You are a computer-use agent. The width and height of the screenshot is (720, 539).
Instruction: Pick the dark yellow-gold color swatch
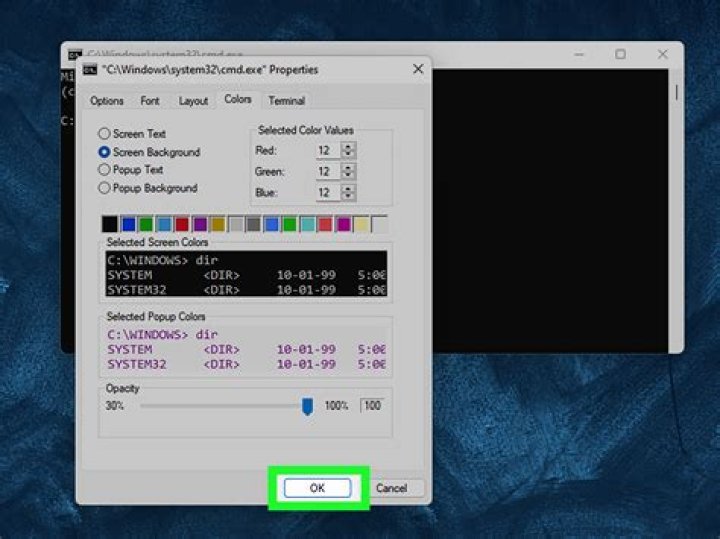point(218,224)
